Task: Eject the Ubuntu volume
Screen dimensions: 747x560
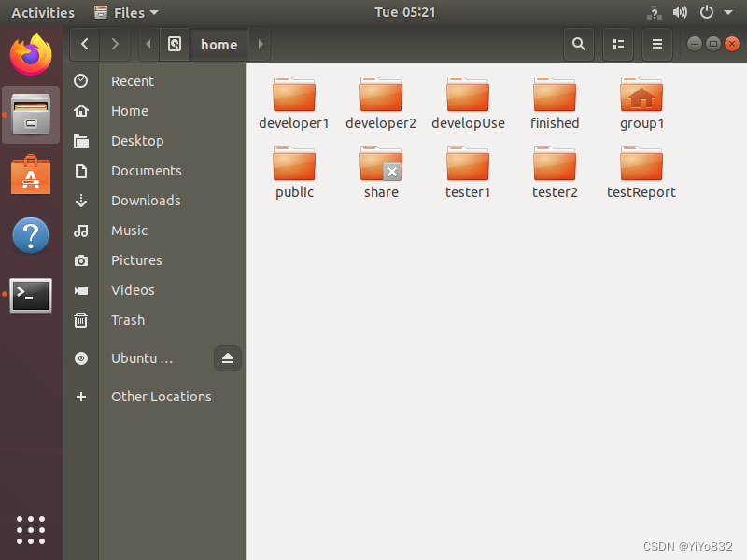Action: pyautogui.click(x=228, y=358)
